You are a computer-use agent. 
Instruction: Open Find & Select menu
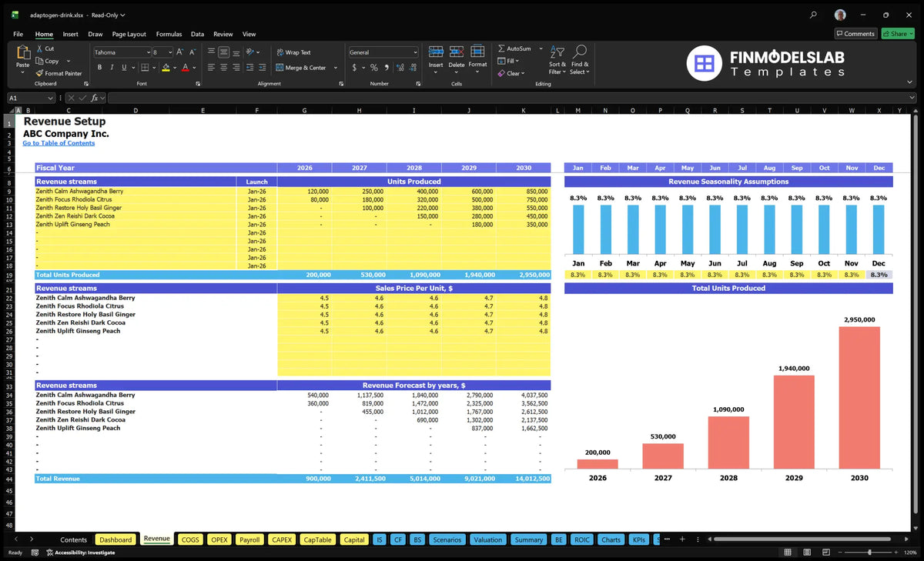click(580, 59)
